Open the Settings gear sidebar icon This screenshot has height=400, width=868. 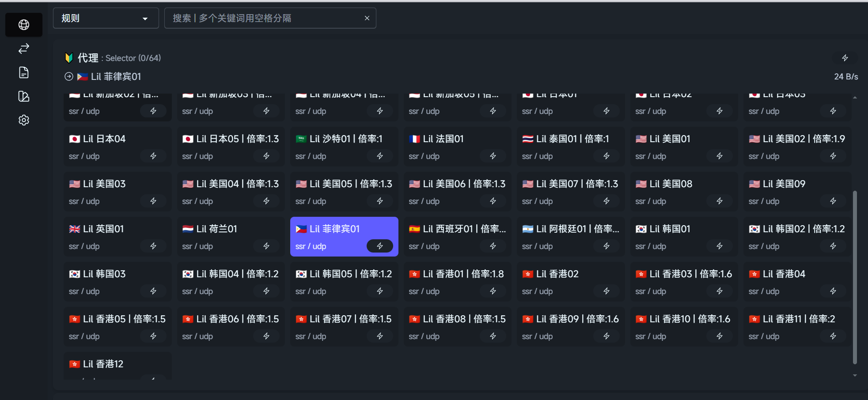pyautogui.click(x=24, y=120)
